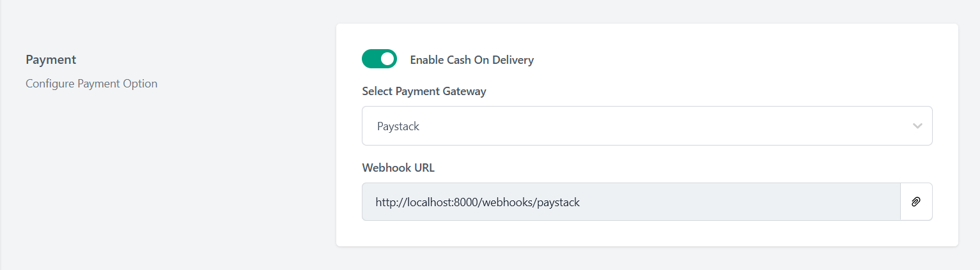Click the "Select Payment Gateway" label
The image size is (980, 270).
[424, 91]
